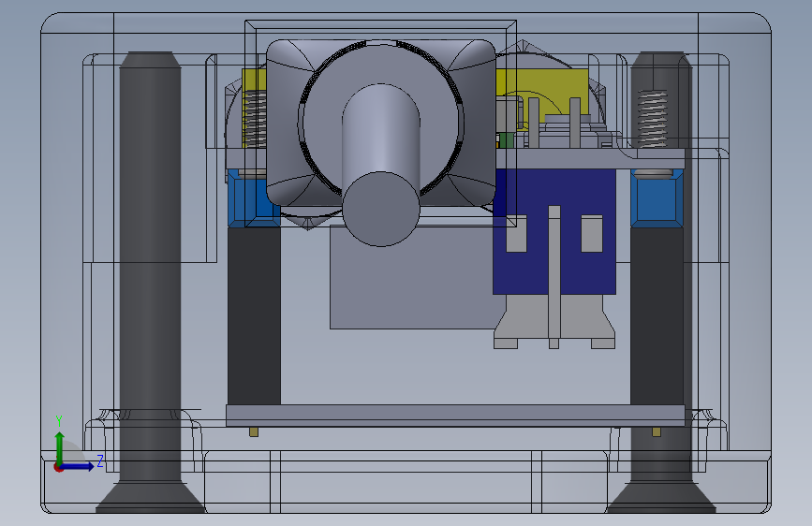The height and width of the screenshot is (526, 812).
Task: Select the right black standoff post
Action: (x=657, y=315)
